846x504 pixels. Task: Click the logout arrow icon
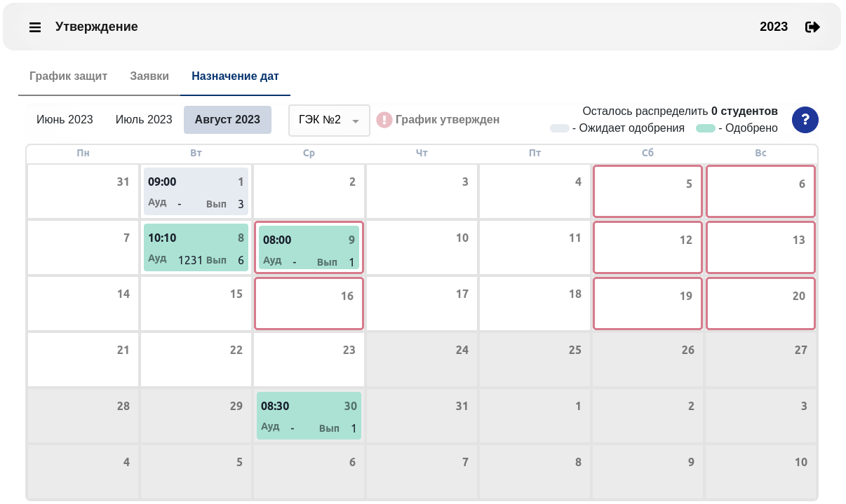[x=812, y=27]
